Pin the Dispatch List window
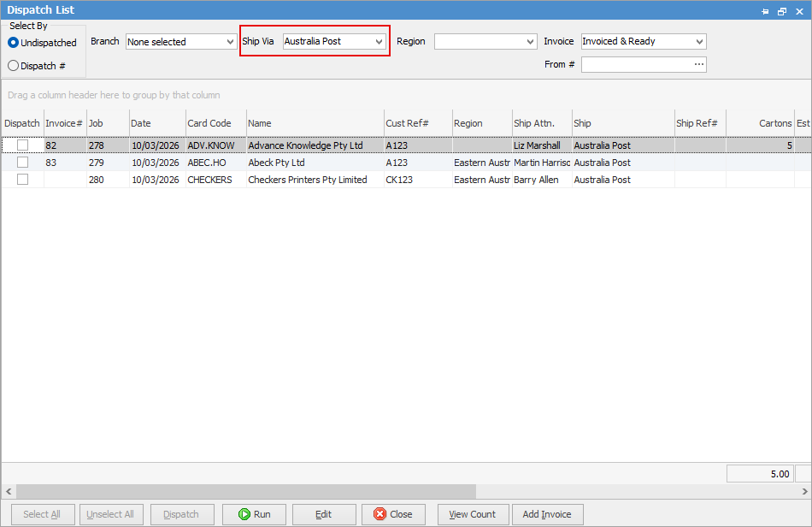This screenshot has width=812, height=527. (765, 11)
